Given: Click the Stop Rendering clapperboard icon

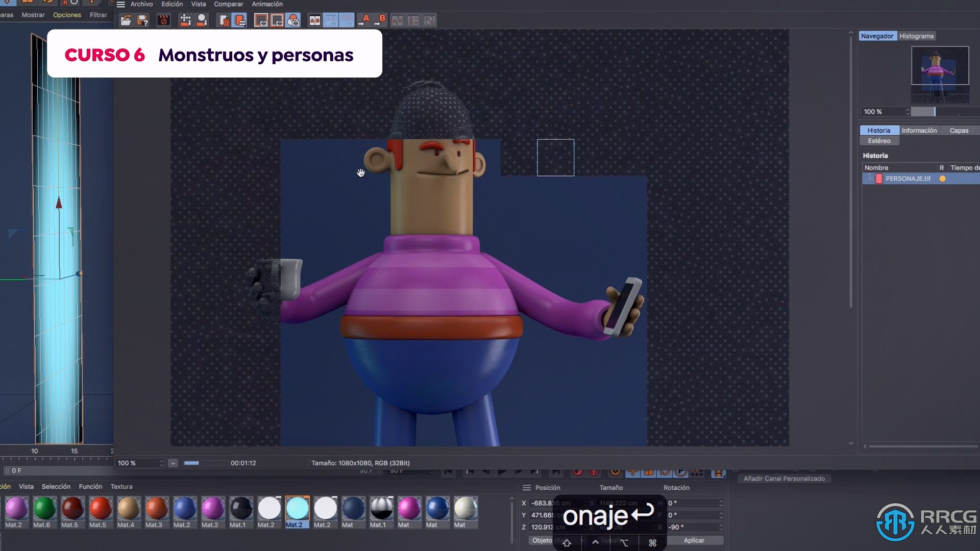Looking at the screenshot, I should 163,20.
